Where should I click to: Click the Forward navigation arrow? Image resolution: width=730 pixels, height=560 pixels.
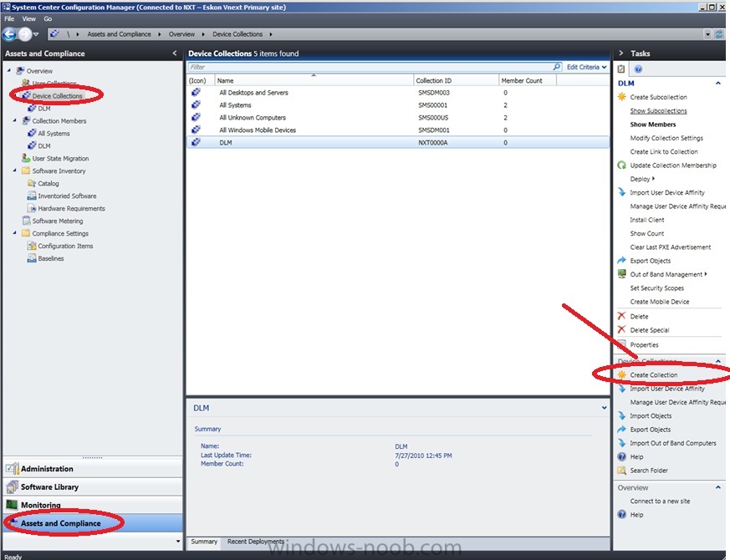(25, 34)
